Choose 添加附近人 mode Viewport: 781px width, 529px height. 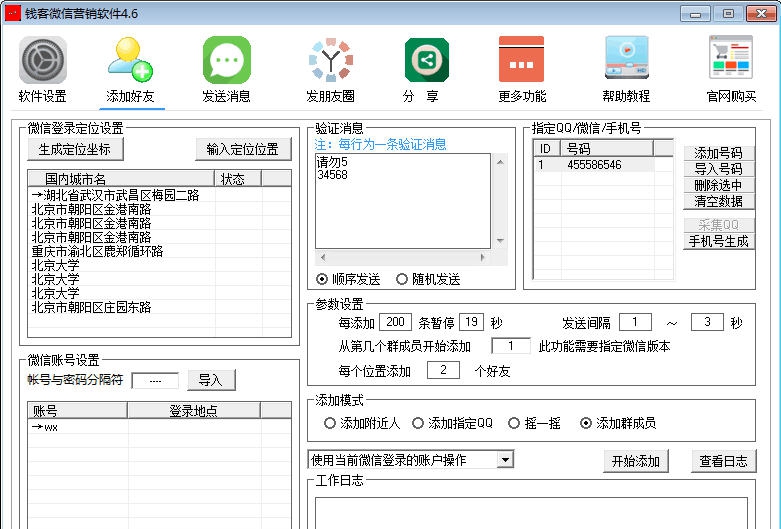coord(362,423)
